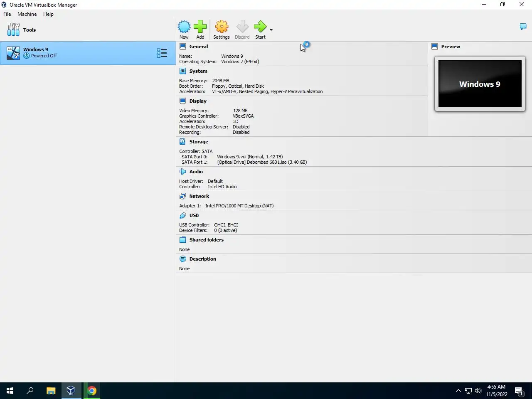Screen dimensions: 532x399
Task: Open the General settings heading link
Action: tap(199, 47)
